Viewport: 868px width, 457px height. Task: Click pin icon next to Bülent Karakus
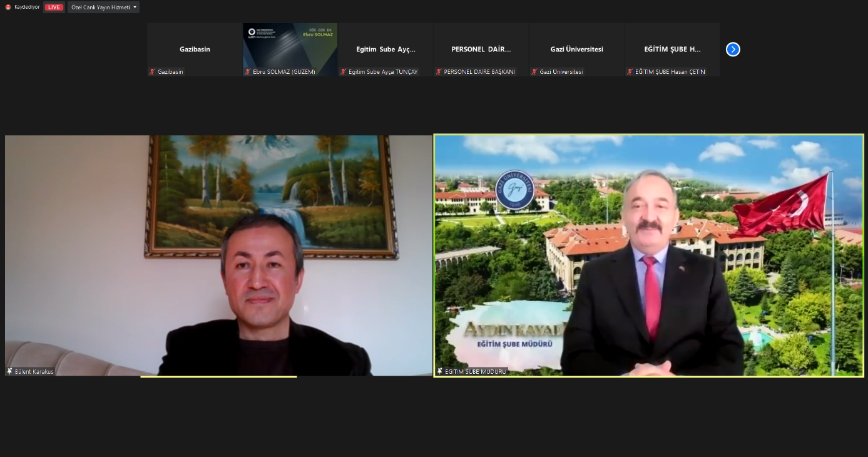pyautogui.click(x=10, y=371)
